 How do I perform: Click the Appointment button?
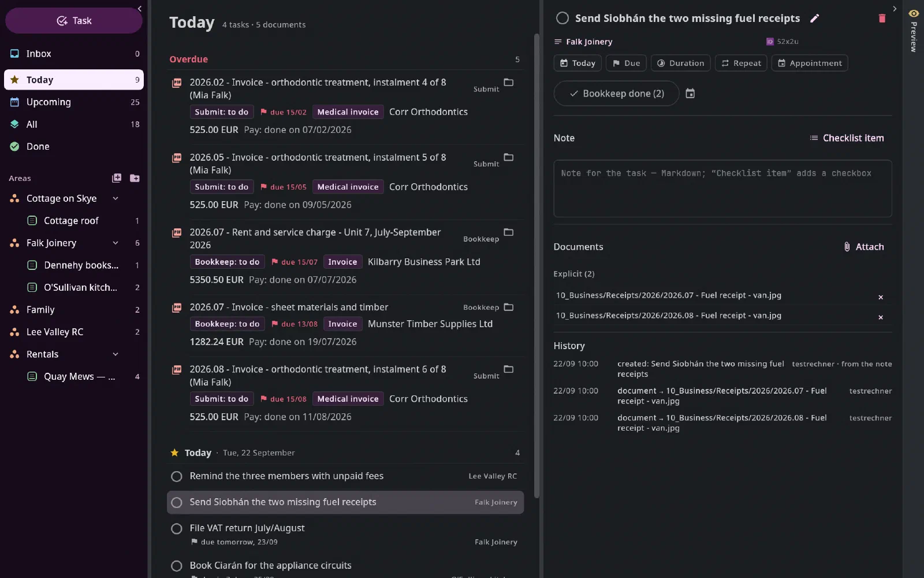810,63
